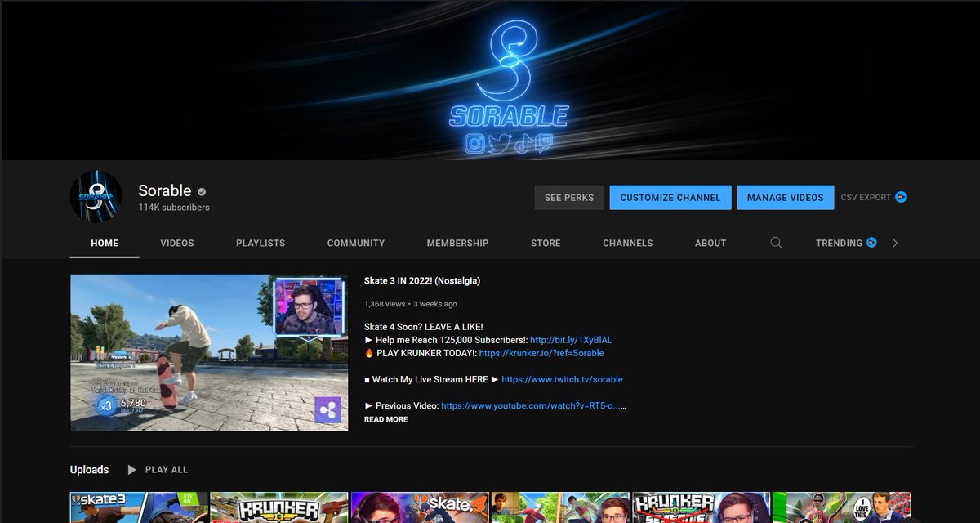The width and height of the screenshot is (980, 523).
Task: Open the Videos tab
Action: 177,243
